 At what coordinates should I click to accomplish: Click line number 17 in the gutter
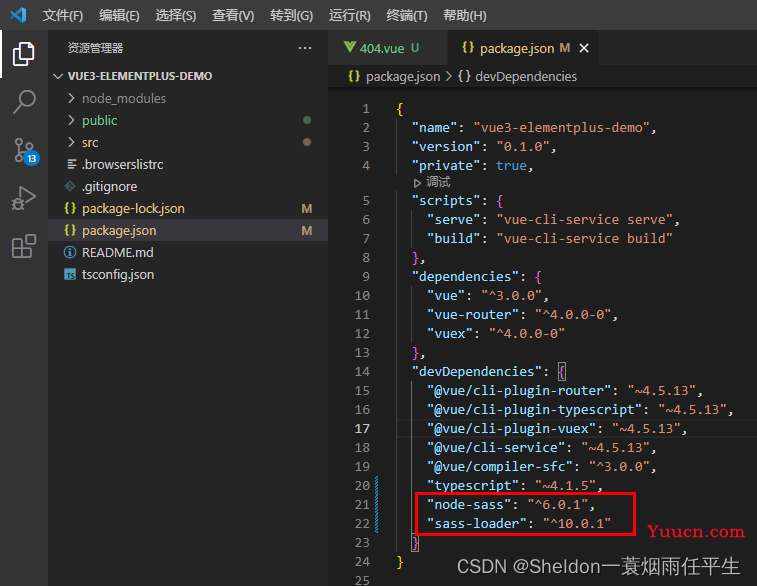[x=362, y=428]
